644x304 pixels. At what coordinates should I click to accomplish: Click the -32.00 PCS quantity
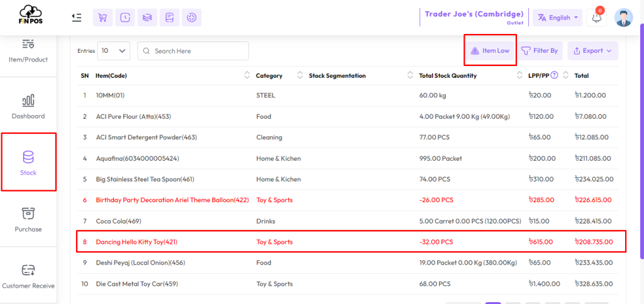pyautogui.click(x=436, y=242)
